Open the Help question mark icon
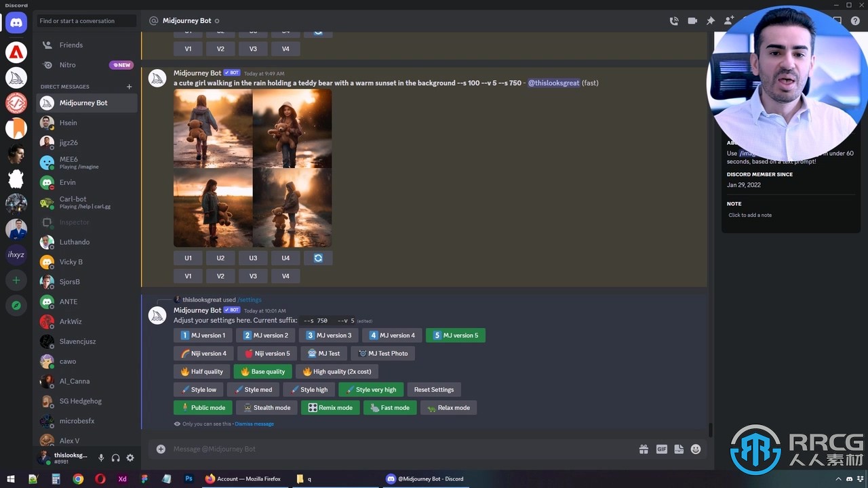868x488 pixels. [x=855, y=21]
